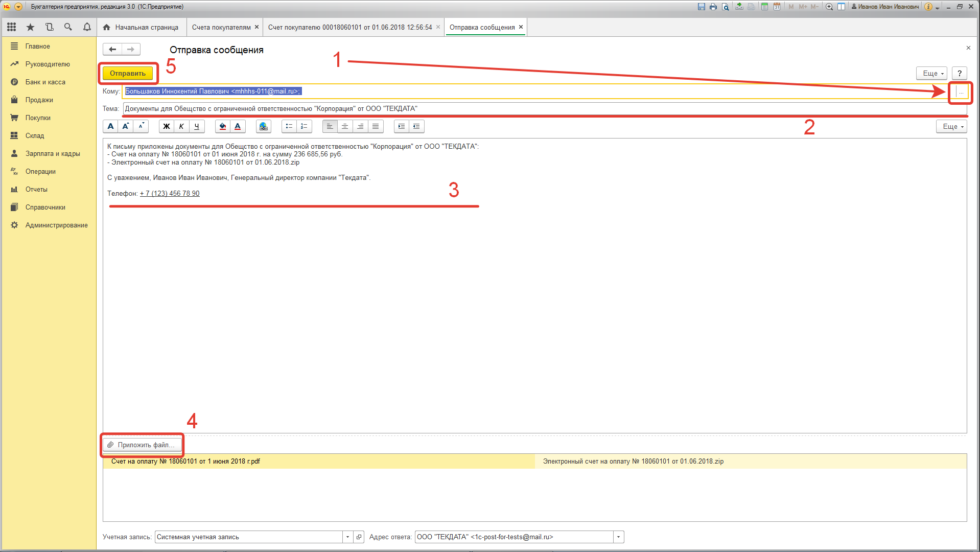Screen dimensions: 980x552
Task: Print using the printer icon
Action: pyautogui.click(x=713, y=7)
